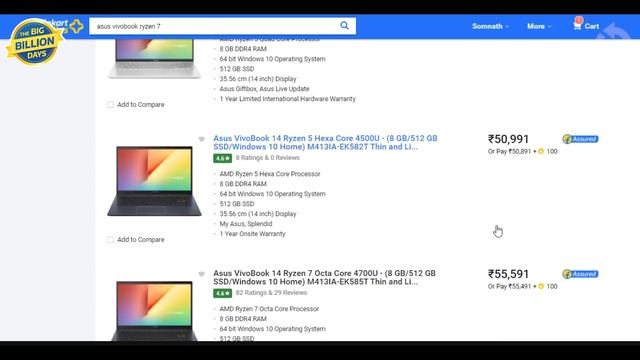640x360 pixels.
Task: Expand the More dropdown menu
Action: pos(539,26)
